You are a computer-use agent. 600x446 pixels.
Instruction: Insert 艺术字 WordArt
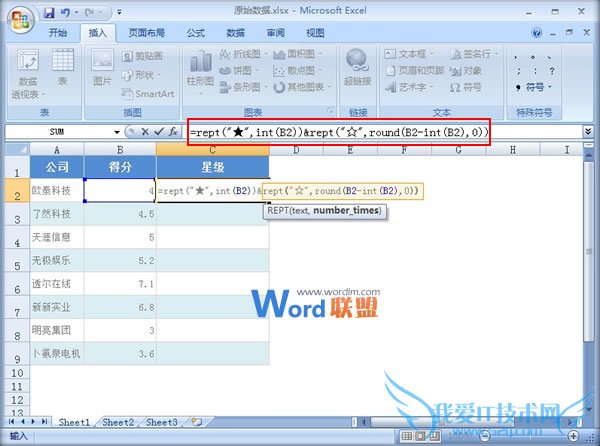(409, 87)
